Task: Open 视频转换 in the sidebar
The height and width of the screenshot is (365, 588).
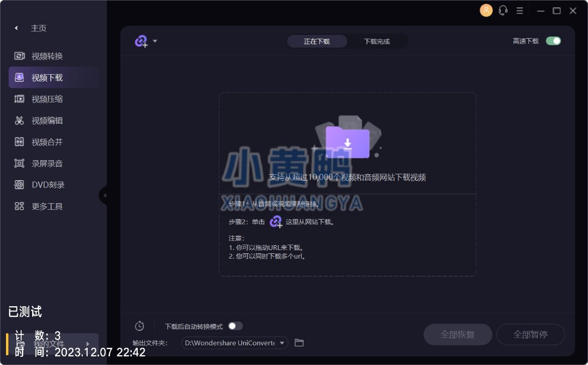Action: (47, 56)
